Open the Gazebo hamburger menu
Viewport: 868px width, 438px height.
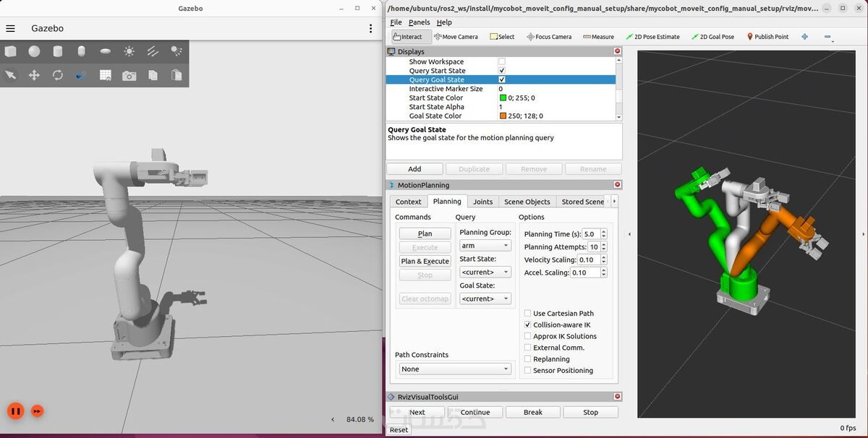click(x=10, y=28)
